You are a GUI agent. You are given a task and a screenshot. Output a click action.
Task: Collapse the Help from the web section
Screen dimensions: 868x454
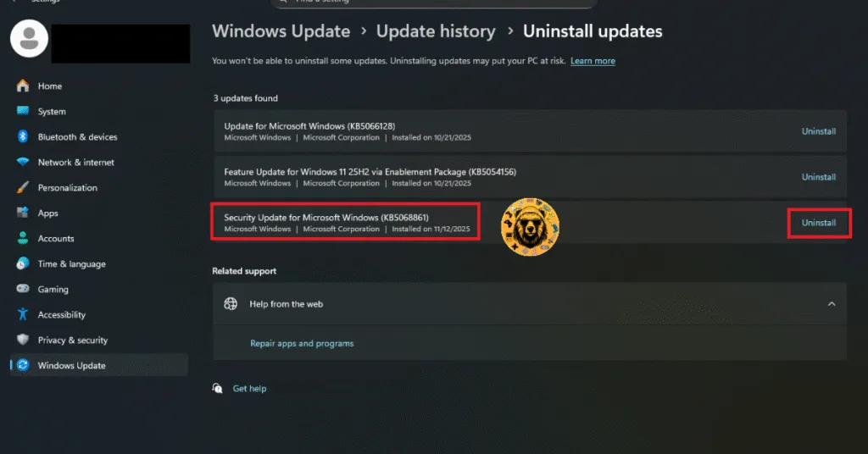[832, 303]
